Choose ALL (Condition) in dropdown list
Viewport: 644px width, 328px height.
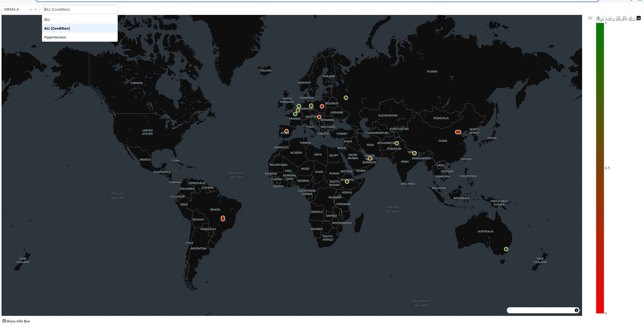(x=57, y=28)
